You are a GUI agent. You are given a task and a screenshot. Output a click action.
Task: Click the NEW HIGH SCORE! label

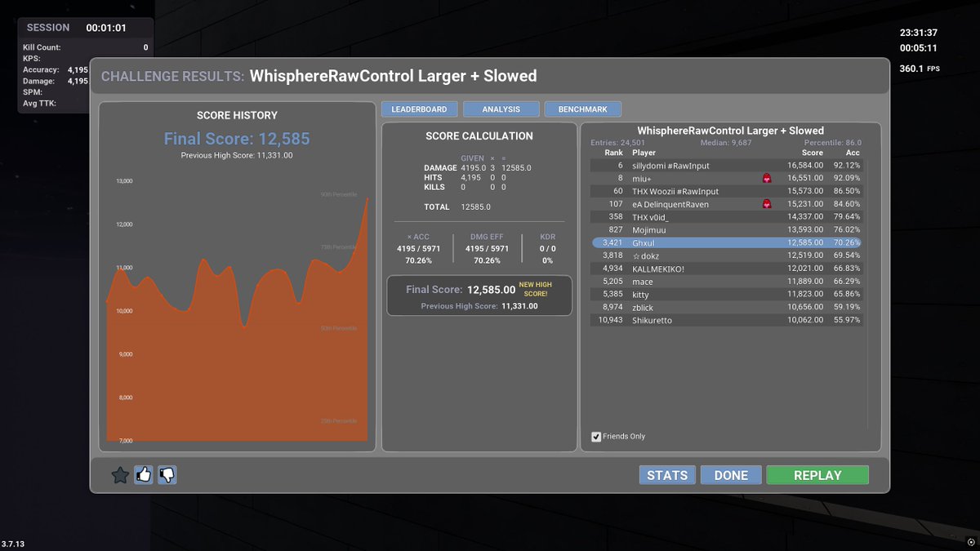pos(536,289)
